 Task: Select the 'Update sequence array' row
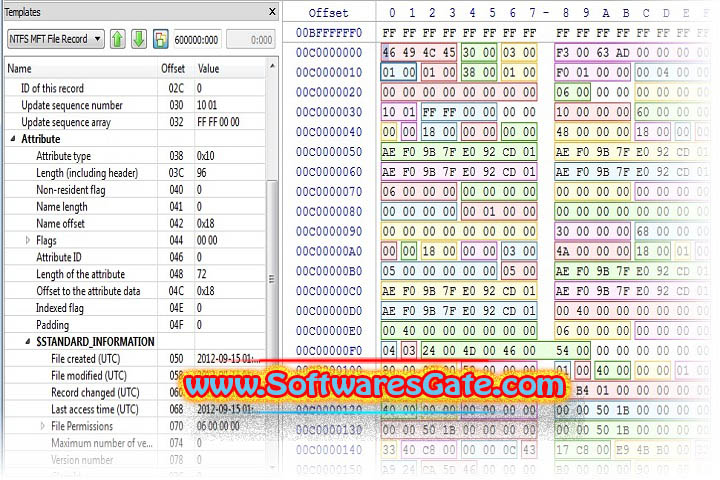point(135,122)
